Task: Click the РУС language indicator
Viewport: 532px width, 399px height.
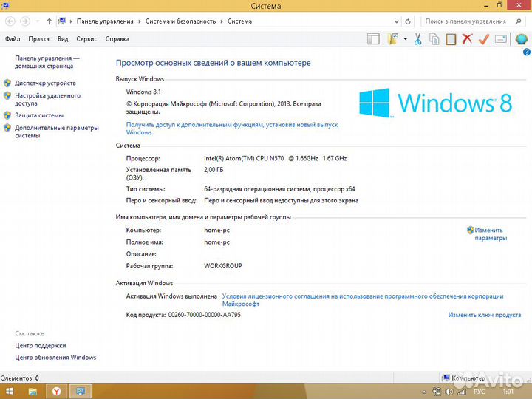Action: click(479, 392)
